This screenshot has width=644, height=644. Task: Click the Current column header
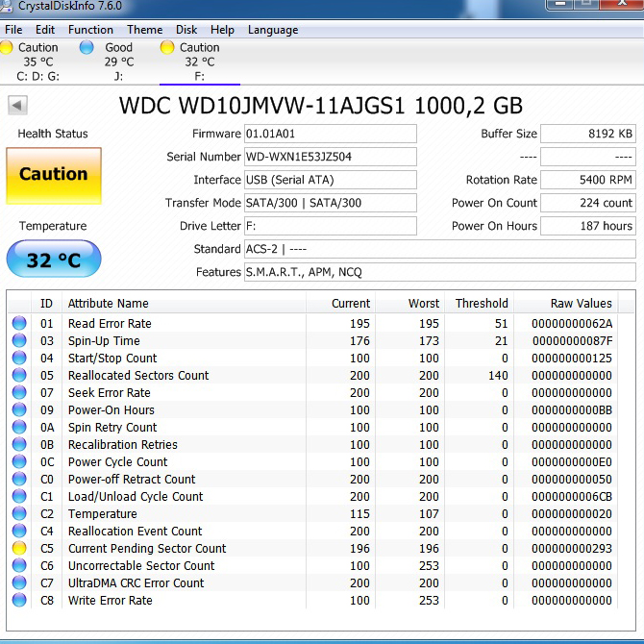click(340, 303)
